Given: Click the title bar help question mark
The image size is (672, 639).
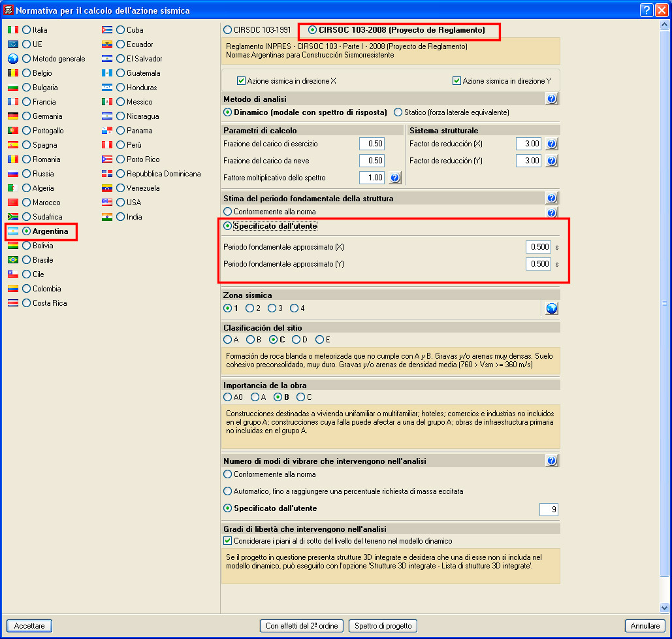Looking at the screenshot, I should [x=647, y=10].
